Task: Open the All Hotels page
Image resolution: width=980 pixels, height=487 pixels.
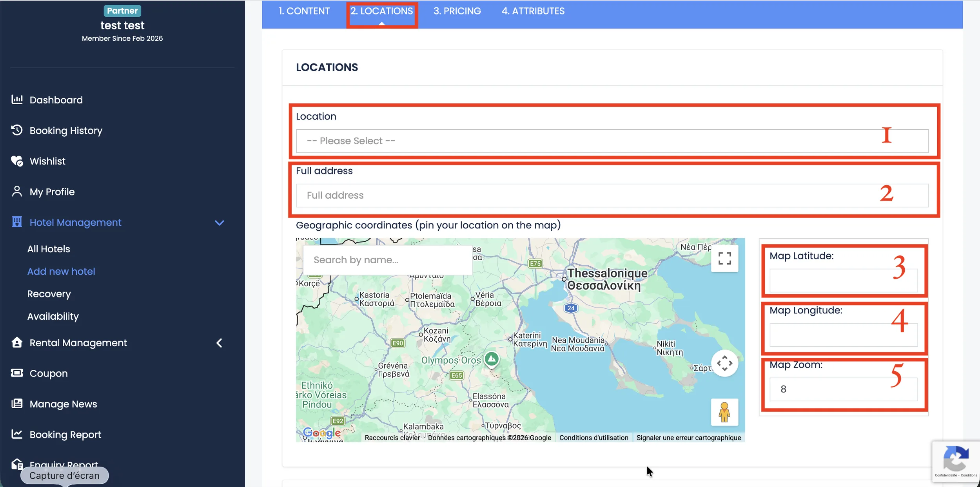Action: [49, 249]
